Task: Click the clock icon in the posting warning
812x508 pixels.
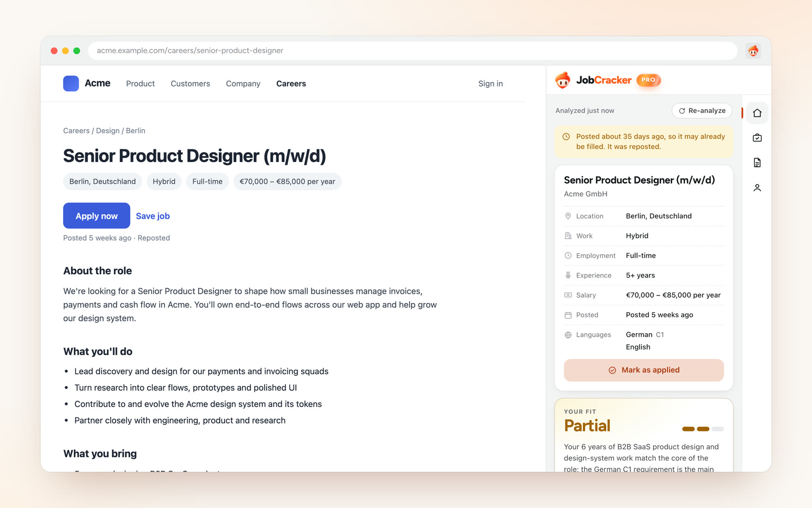Action: click(566, 137)
